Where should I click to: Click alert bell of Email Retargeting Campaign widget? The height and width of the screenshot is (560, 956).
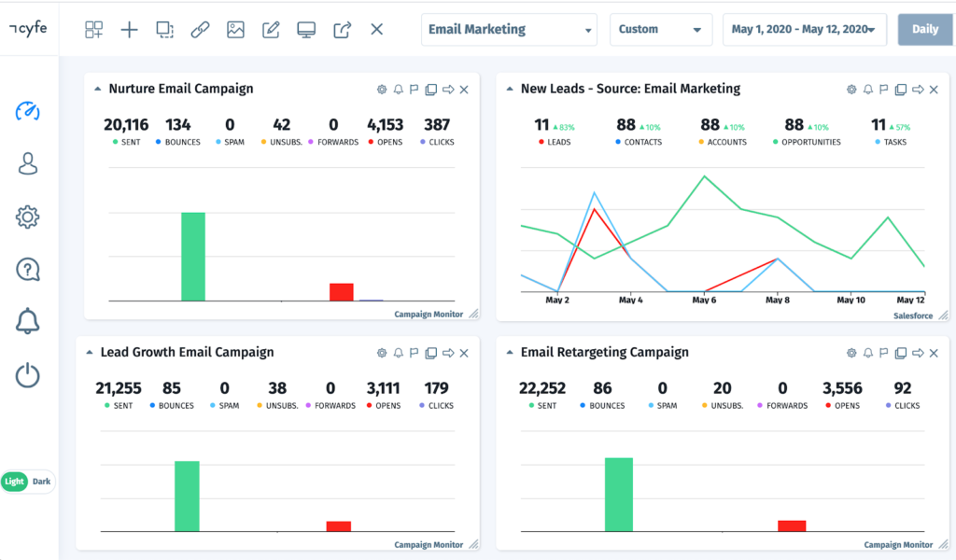coord(868,353)
